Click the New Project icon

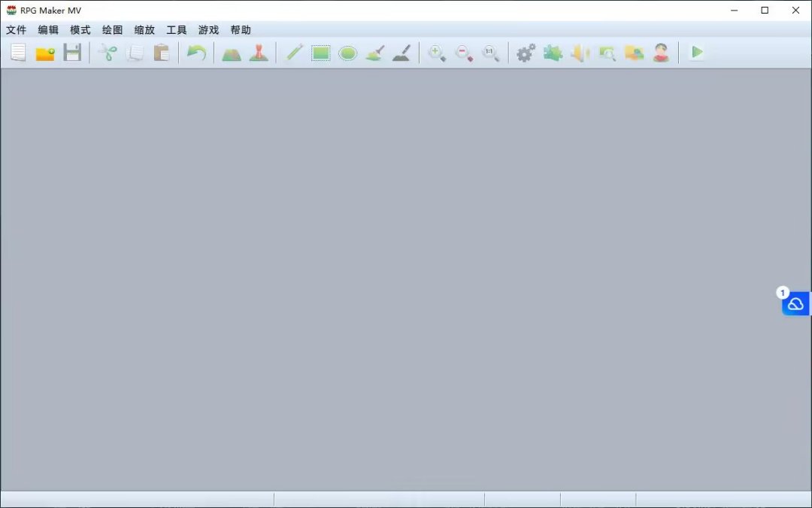(18, 53)
